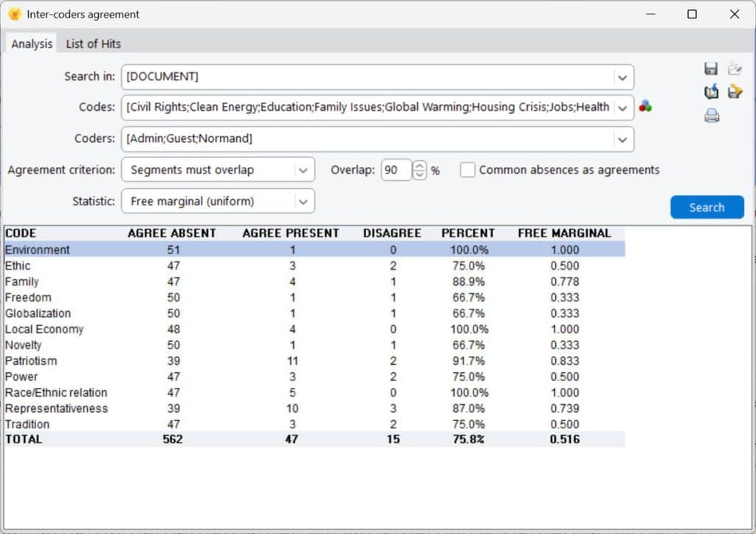Select the Tradition code row

click(x=315, y=425)
